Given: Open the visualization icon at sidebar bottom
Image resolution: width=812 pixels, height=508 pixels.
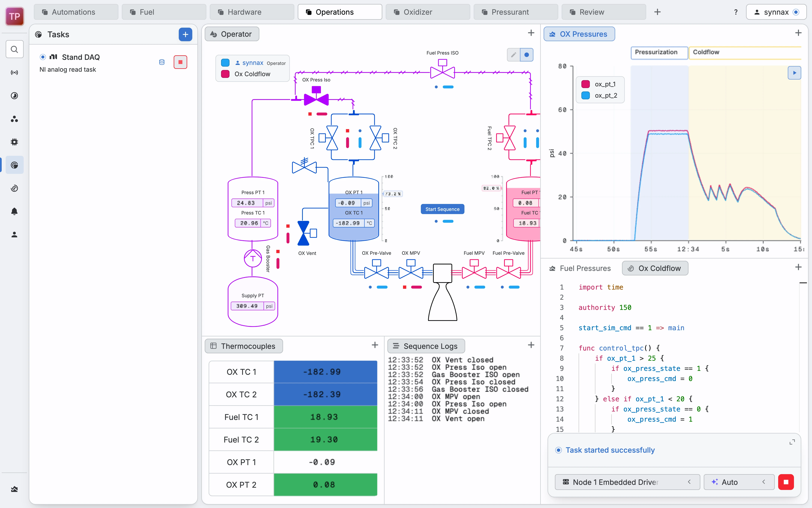Looking at the screenshot, I should 14,489.
